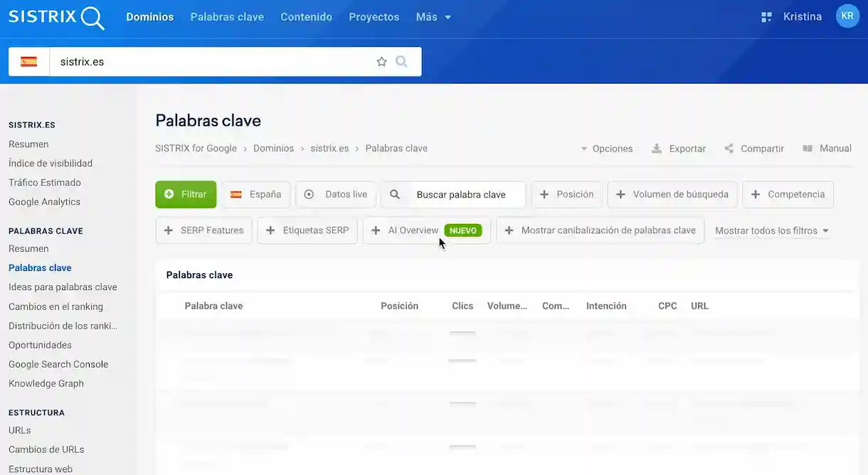
Task: Expand Mostrar todos los filtros
Action: click(772, 230)
